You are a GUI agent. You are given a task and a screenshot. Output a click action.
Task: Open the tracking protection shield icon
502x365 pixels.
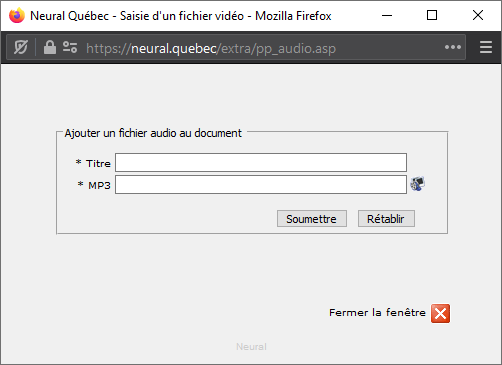tap(21, 47)
